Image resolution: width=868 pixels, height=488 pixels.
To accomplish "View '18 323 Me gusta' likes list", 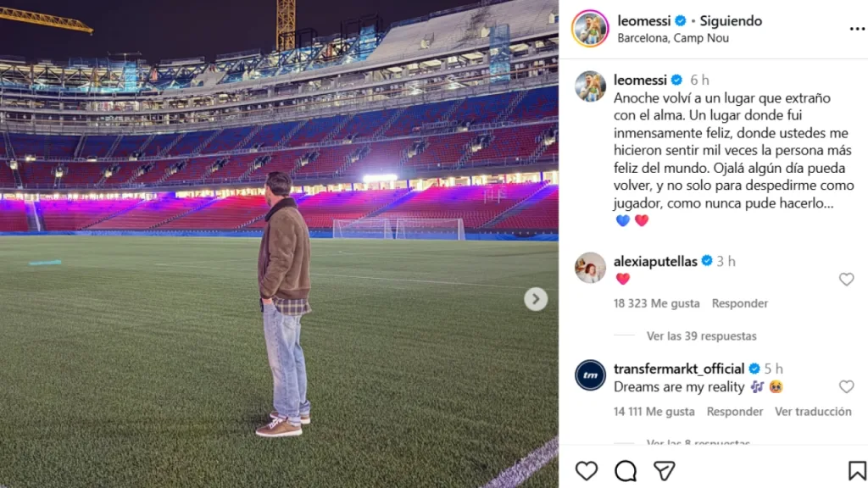I will pos(656,303).
